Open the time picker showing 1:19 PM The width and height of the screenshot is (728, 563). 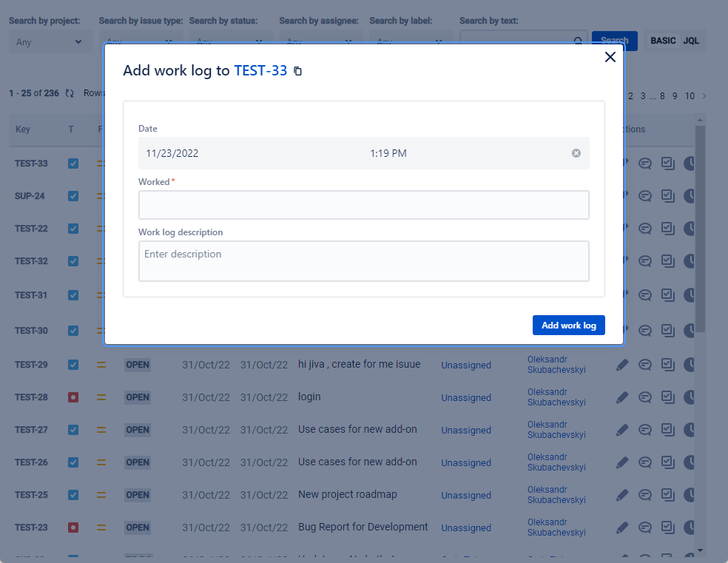[x=388, y=153]
